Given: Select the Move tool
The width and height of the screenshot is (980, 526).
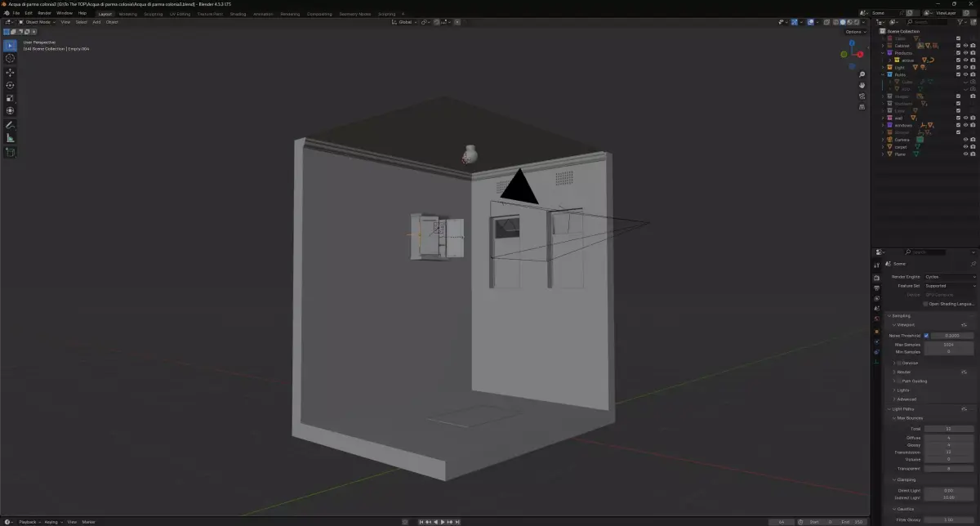Looking at the screenshot, I should 11,73.
